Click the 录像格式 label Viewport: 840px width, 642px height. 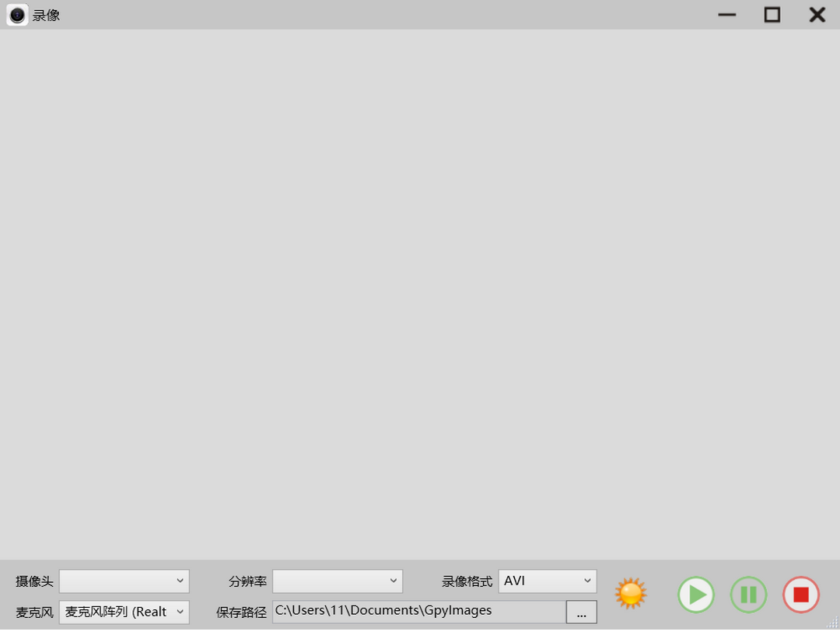(x=467, y=581)
